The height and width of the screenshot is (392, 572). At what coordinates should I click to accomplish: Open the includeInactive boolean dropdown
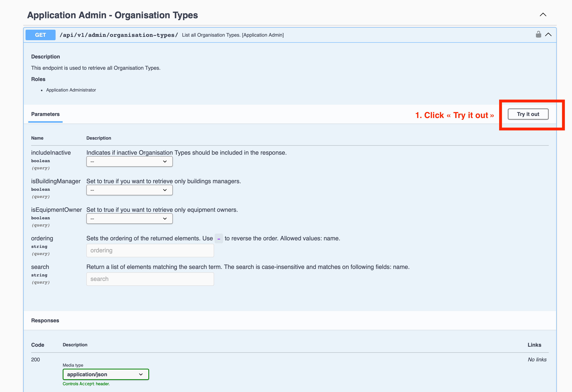tap(129, 162)
